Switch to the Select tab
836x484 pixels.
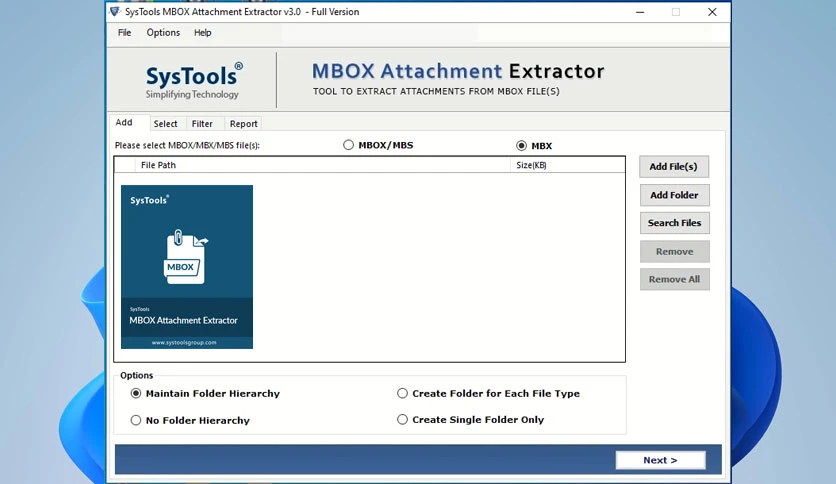(165, 124)
